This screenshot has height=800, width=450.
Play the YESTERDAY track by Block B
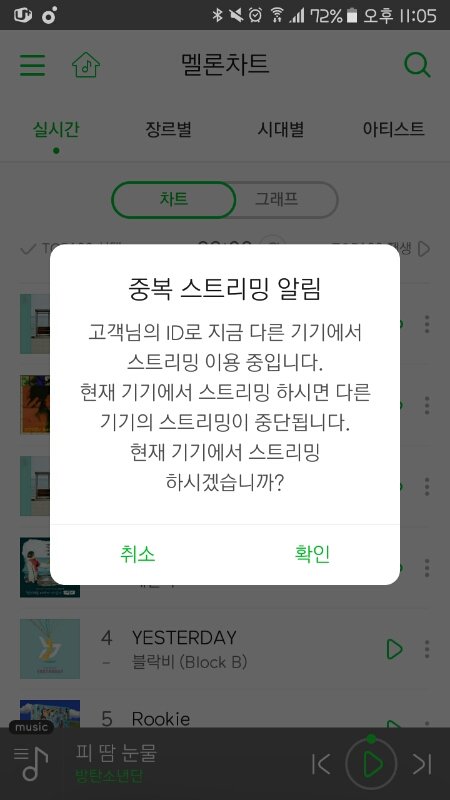pyautogui.click(x=394, y=649)
